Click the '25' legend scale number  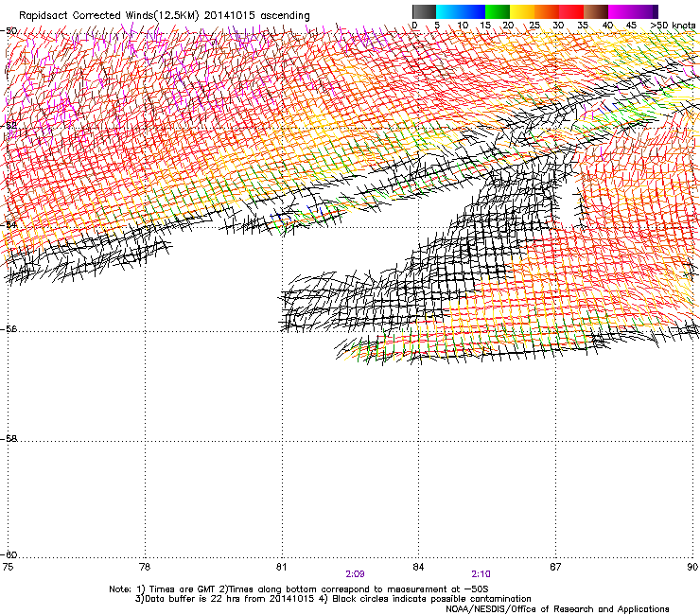(534, 26)
